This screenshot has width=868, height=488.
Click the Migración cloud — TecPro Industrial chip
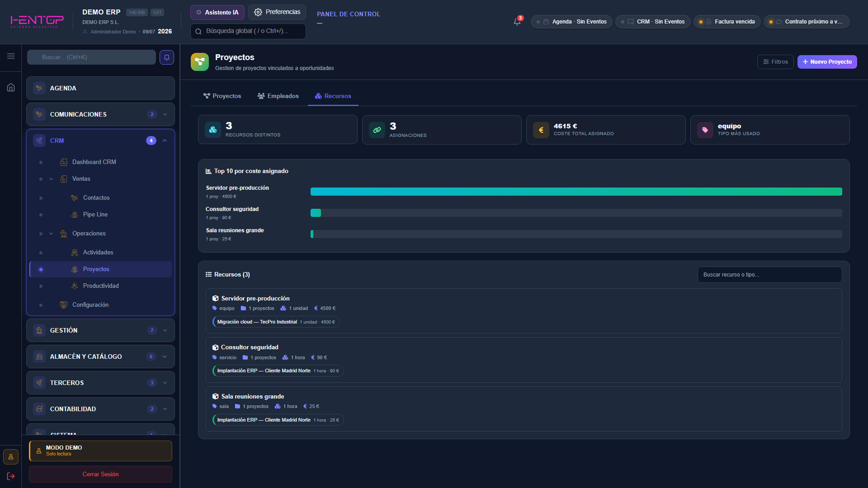tap(276, 322)
